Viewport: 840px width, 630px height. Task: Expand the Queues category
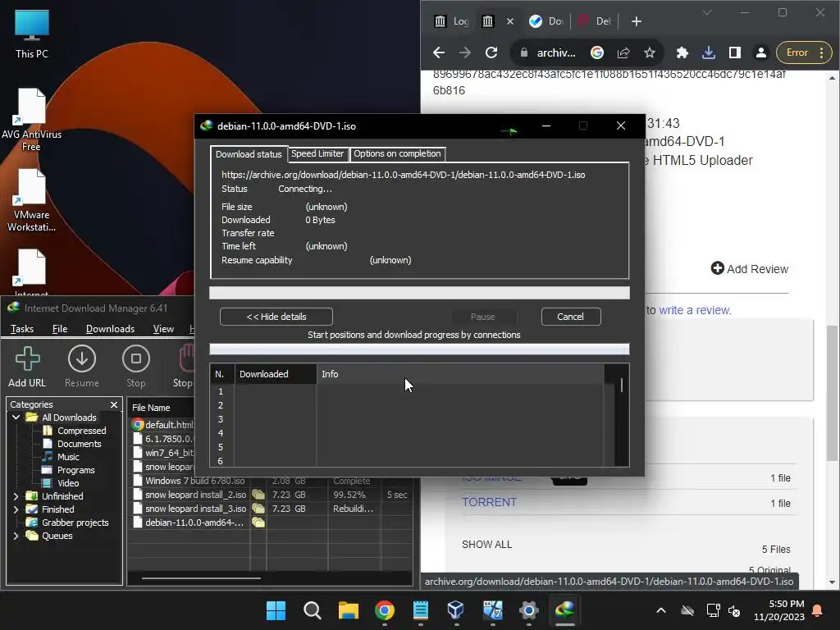tap(16, 536)
